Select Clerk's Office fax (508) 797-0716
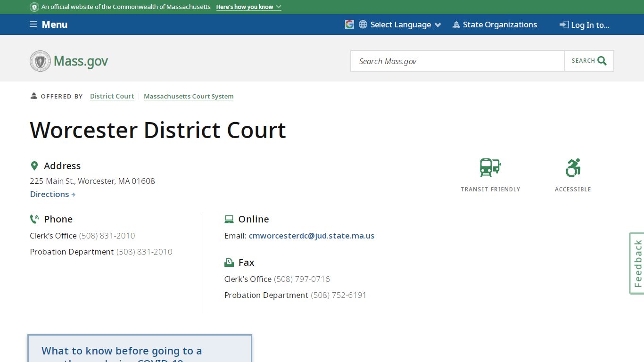 (x=302, y=279)
